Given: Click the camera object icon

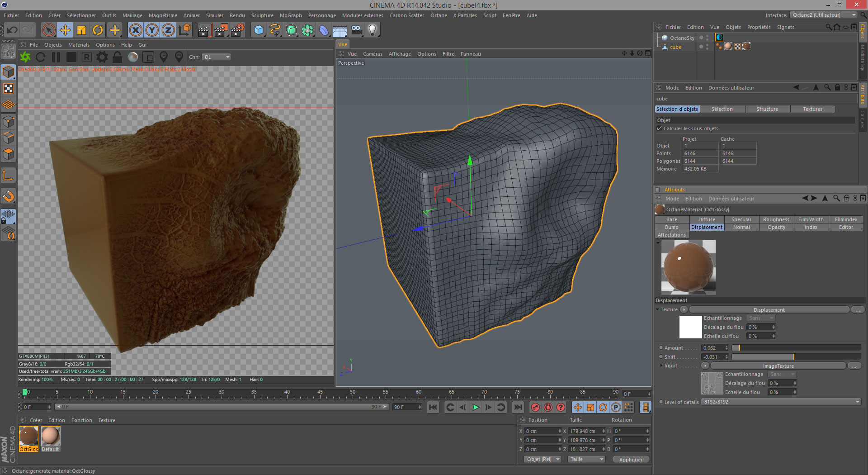Looking at the screenshot, I should point(356,30).
